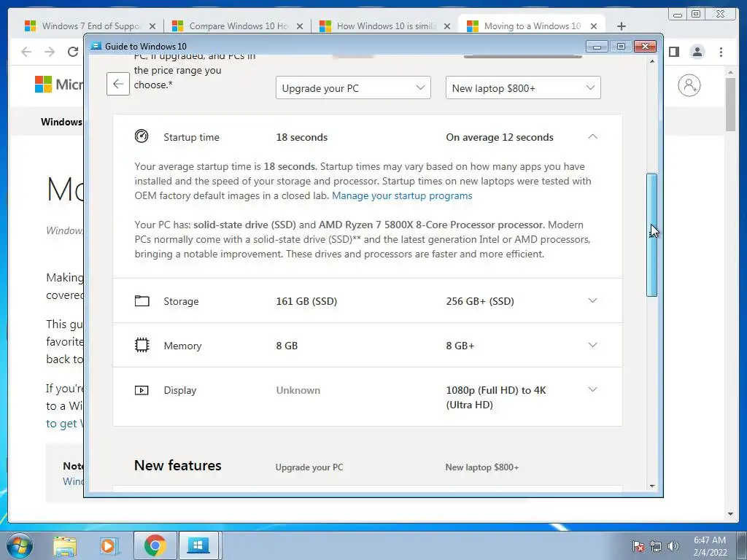Open the Upgrade your PC dropdown

coord(353,87)
